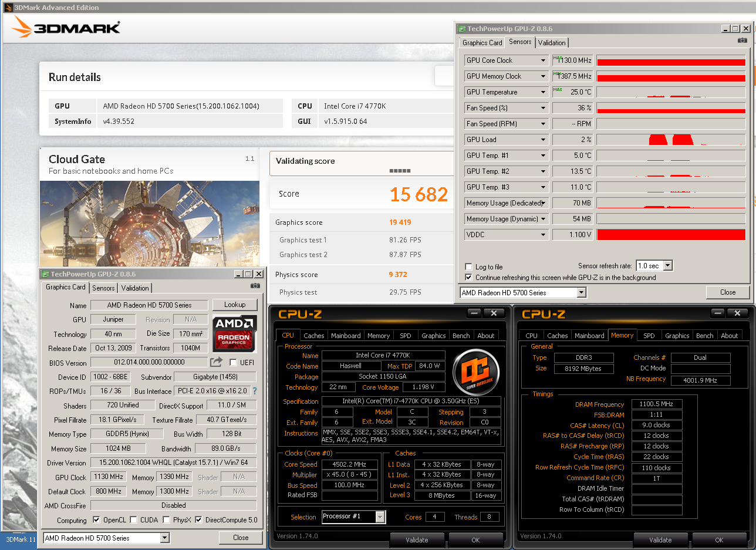Open the Fan Speed (RPM) sensor dropdown
The image size is (756, 550).
(x=544, y=124)
